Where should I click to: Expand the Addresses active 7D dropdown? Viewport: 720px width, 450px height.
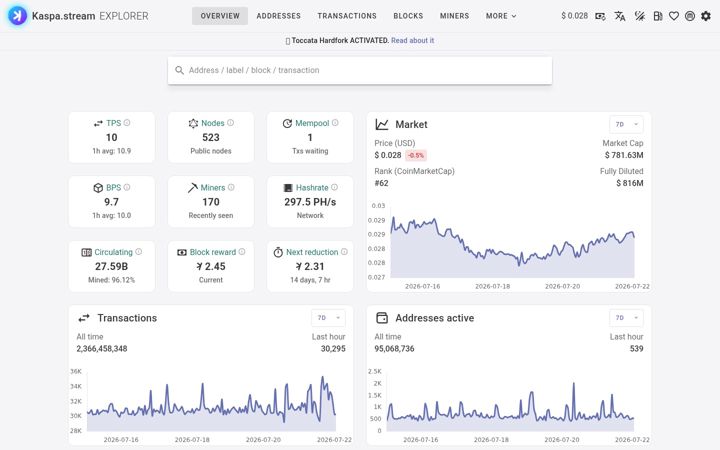pyautogui.click(x=626, y=318)
